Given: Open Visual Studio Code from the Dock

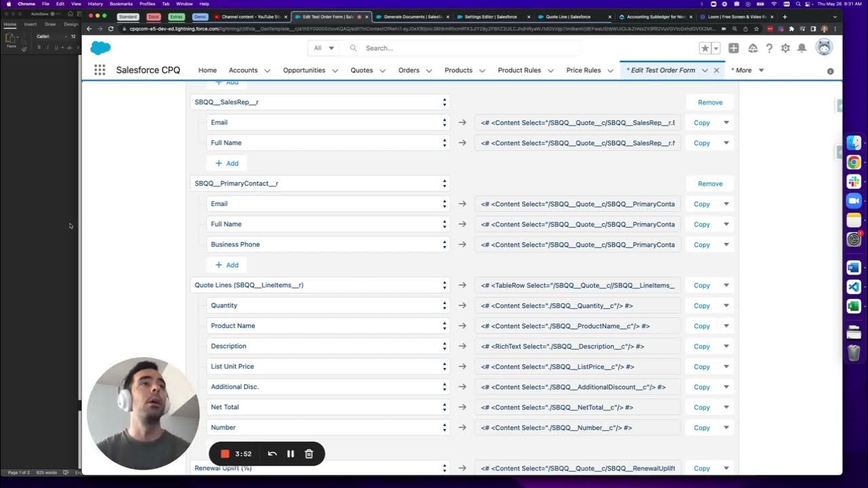Looking at the screenshot, I should (x=854, y=287).
